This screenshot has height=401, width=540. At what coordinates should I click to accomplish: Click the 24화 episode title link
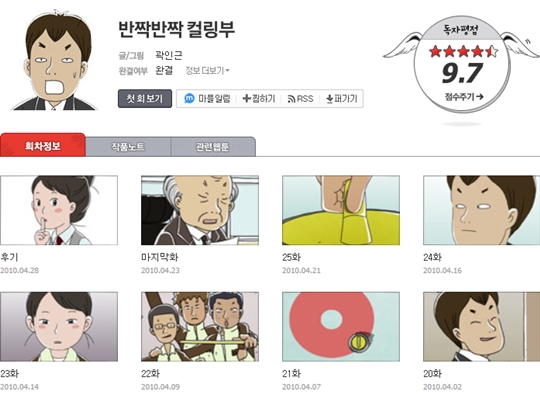coord(432,257)
